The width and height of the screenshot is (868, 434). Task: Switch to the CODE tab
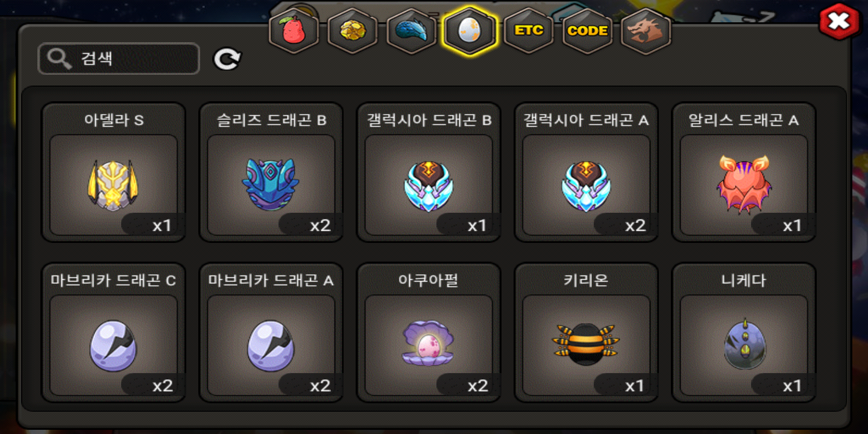click(x=588, y=31)
